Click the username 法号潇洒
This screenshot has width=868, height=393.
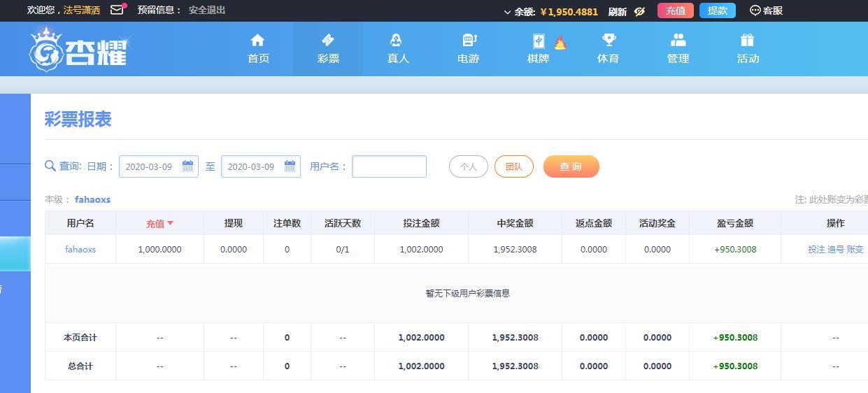point(82,10)
